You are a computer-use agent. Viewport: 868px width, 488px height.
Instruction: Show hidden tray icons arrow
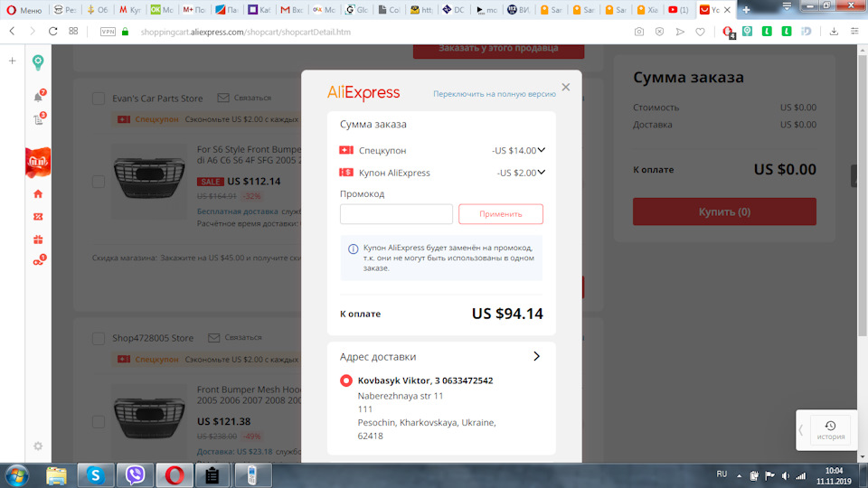click(739, 475)
